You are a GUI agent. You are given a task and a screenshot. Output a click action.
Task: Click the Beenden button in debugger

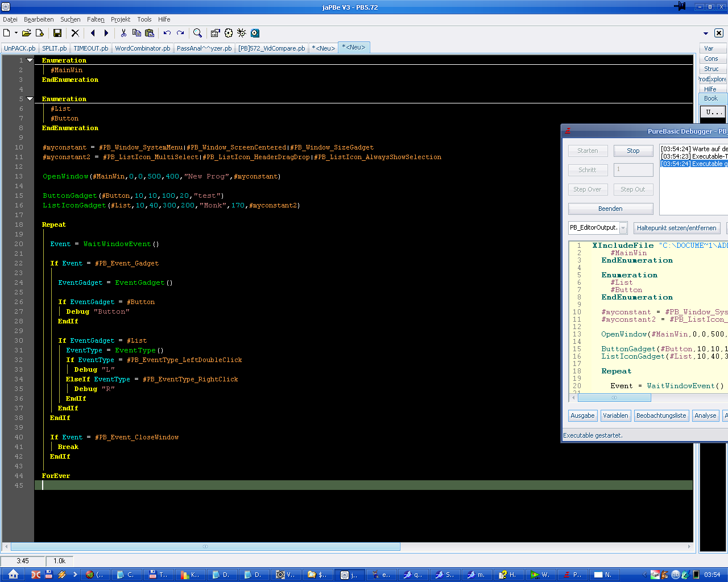(610, 209)
